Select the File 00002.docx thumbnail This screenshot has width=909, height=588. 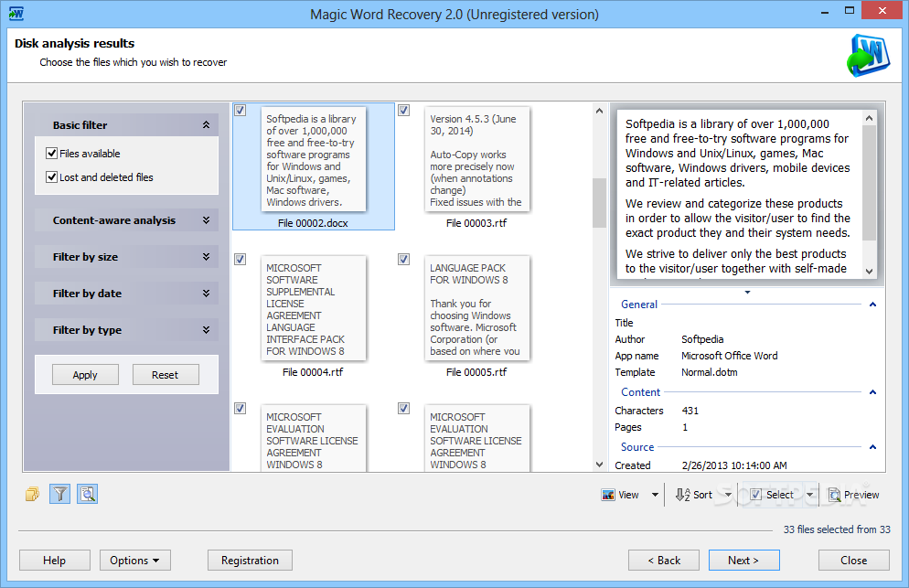click(313, 159)
